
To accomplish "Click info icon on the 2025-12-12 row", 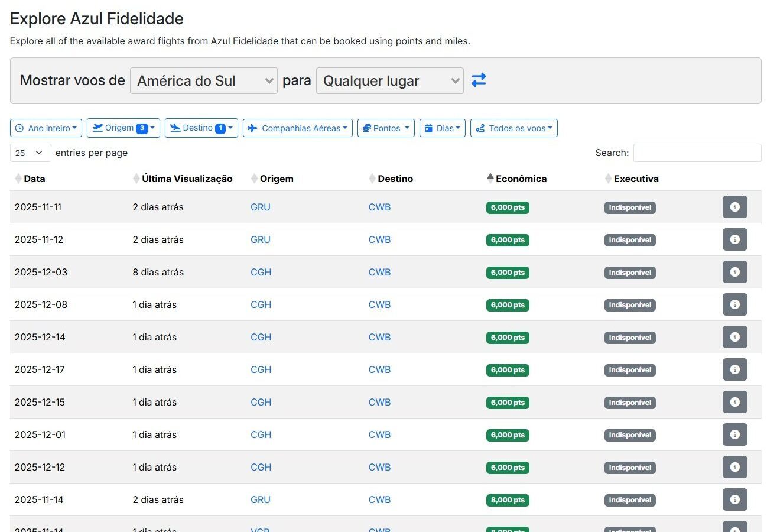I will (734, 467).
